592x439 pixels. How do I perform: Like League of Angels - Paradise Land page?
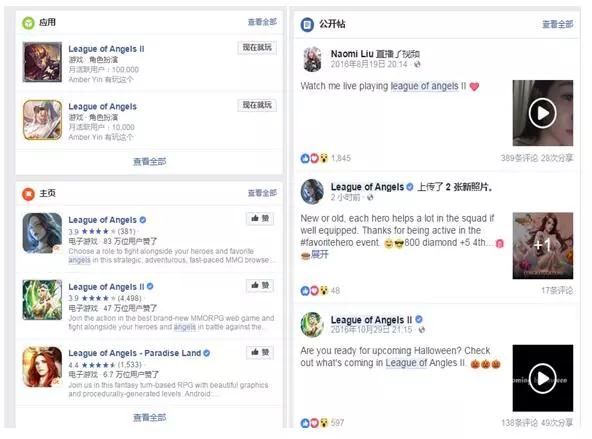(x=260, y=352)
